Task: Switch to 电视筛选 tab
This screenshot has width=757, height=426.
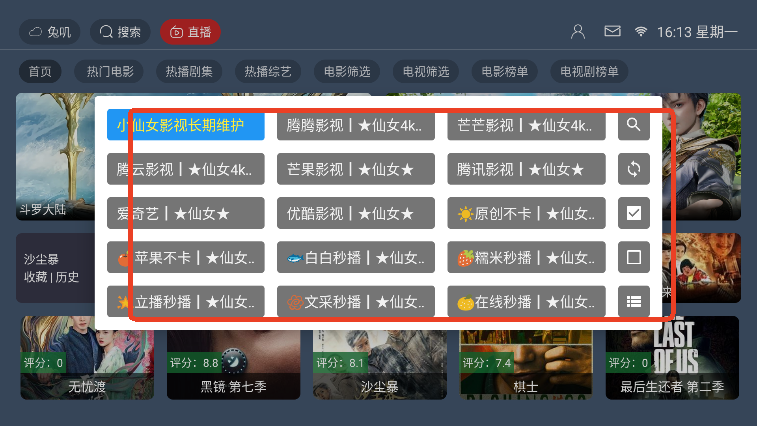Action: point(426,71)
